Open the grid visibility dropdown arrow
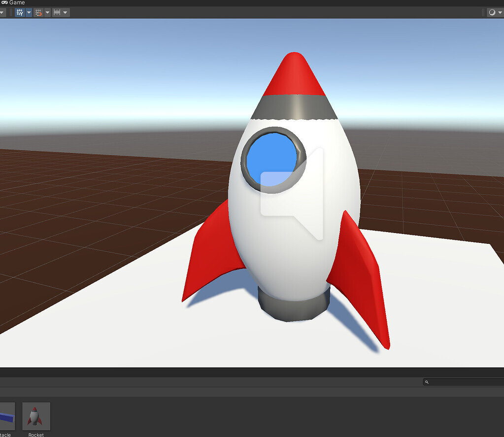504x437 pixels. (29, 12)
